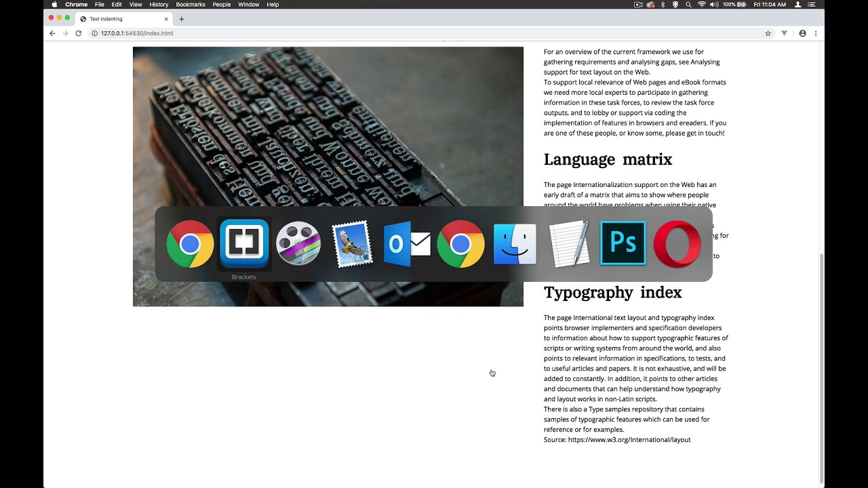The height and width of the screenshot is (488, 868).
Task: Select the first Chrome icon in the app switcher
Action: (190, 244)
